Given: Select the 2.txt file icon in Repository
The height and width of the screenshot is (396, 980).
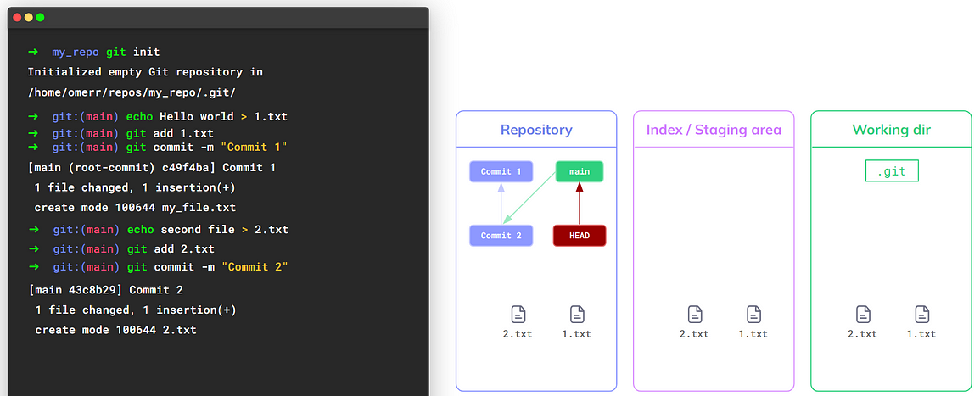Looking at the screenshot, I should [518, 314].
